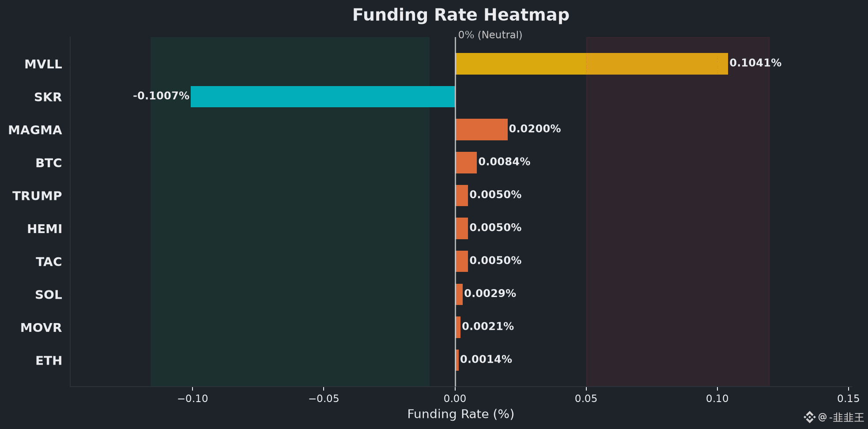
Task: Click the "0% (Neutral)" reference line label
Action: pos(490,35)
